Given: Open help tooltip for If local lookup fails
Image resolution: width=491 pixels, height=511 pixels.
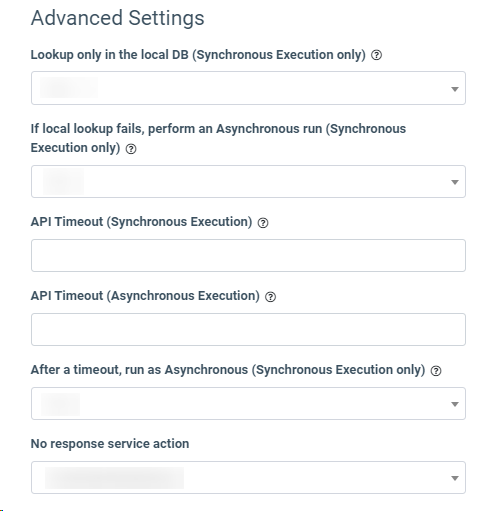Looking at the screenshot, I should click(131, 149).
